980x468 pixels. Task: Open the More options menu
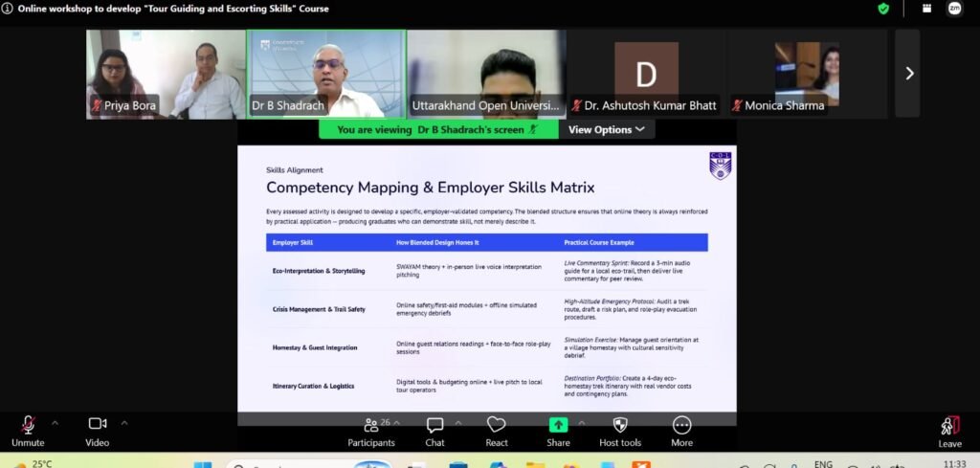tap(681, 432)
